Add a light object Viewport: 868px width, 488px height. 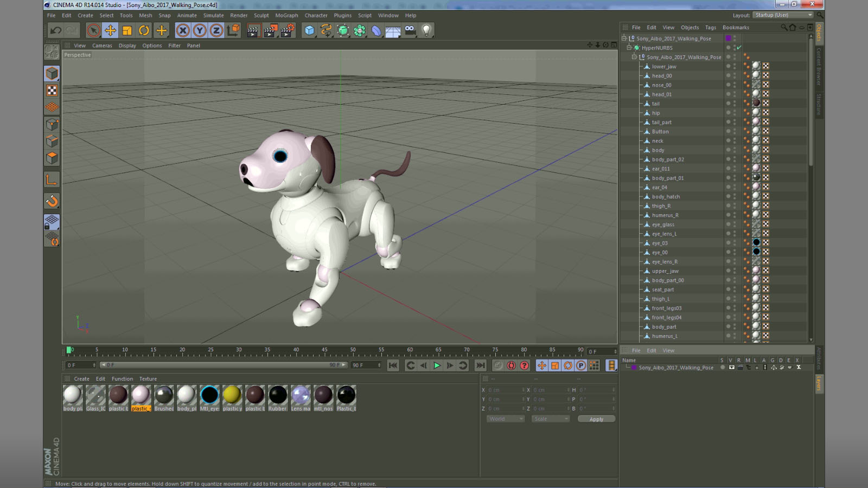427,30
